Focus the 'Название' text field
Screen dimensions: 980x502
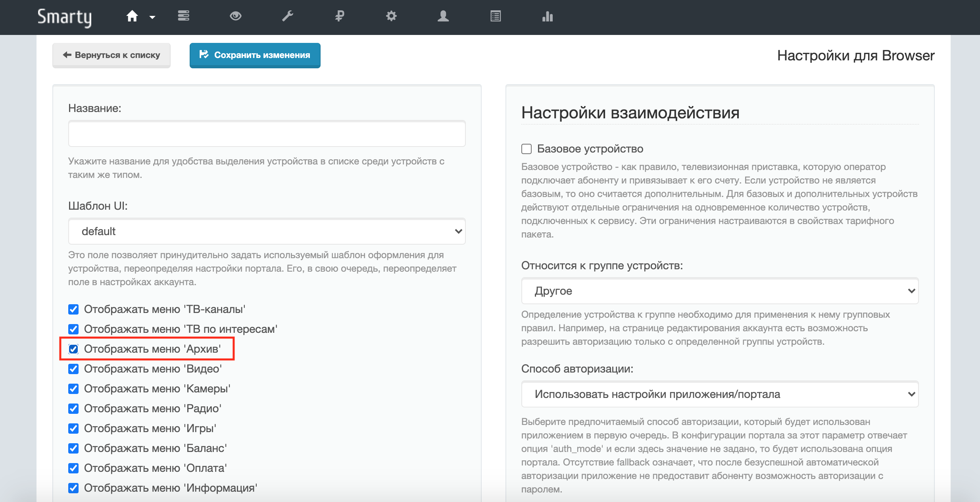267,134
